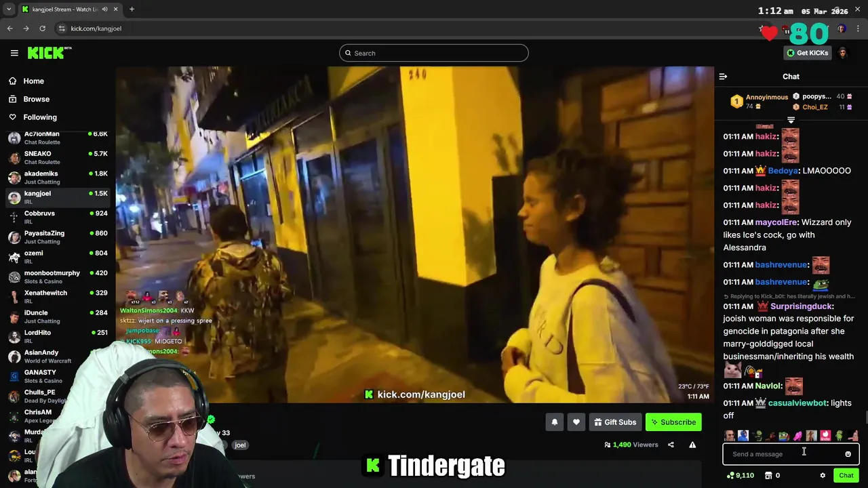Click the green Chat send button
868x488 pixels.
(846, 476)
